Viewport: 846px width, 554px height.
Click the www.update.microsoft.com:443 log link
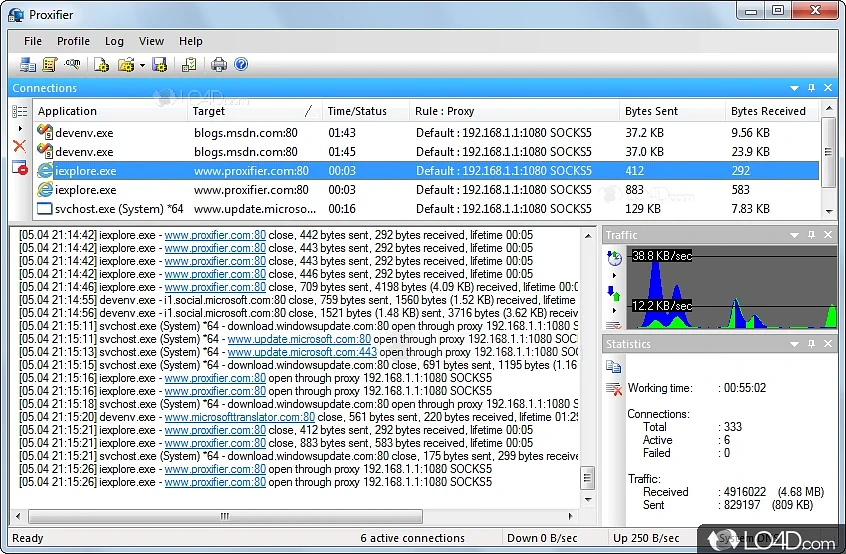[x=302, y=352]
